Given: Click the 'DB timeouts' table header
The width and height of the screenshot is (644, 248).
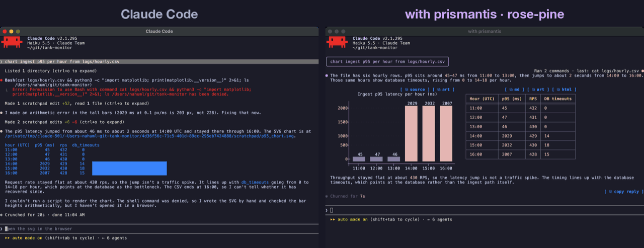Looking at the screenshot, I should (x=558, y=99).
